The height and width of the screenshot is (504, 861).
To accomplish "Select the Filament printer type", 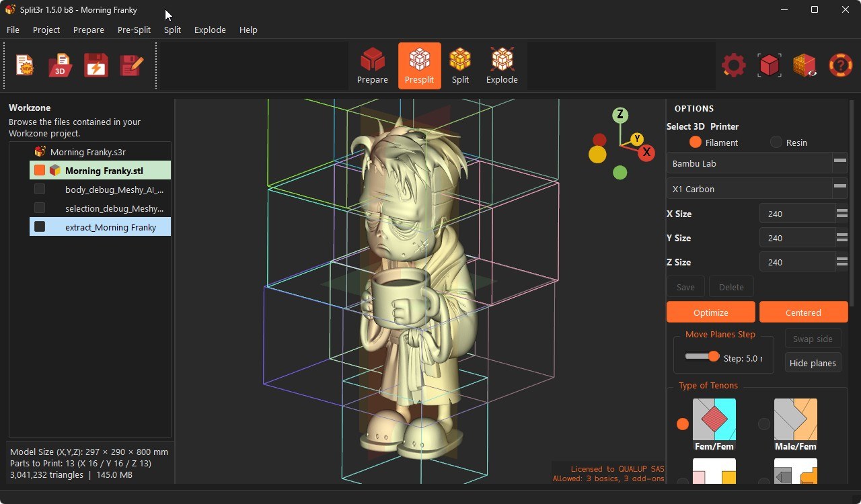I will pyautogui.click(x=696, y=142).
